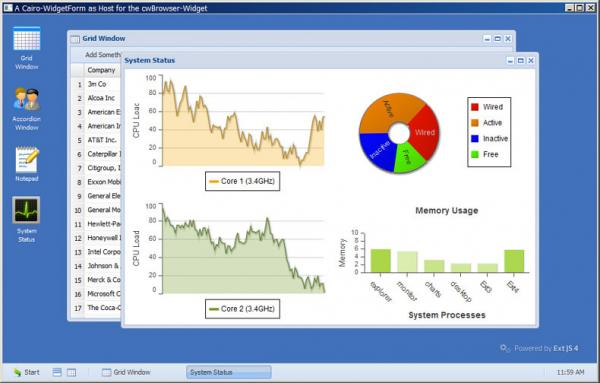600x383 pixels.
Task: Select the Microsoft row in grid
Action: click(96, 294)
